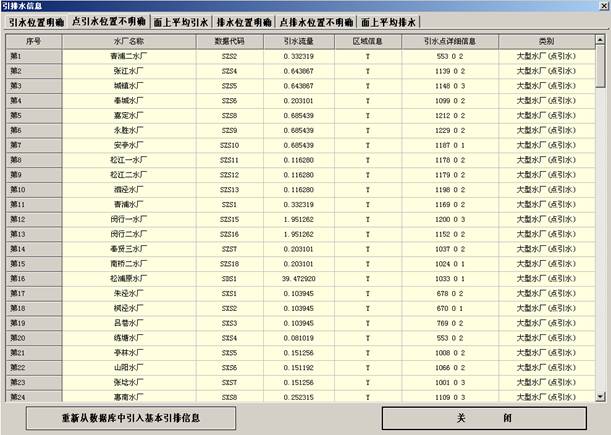Click the flow value 39.472920 cell

coord(299,278)
